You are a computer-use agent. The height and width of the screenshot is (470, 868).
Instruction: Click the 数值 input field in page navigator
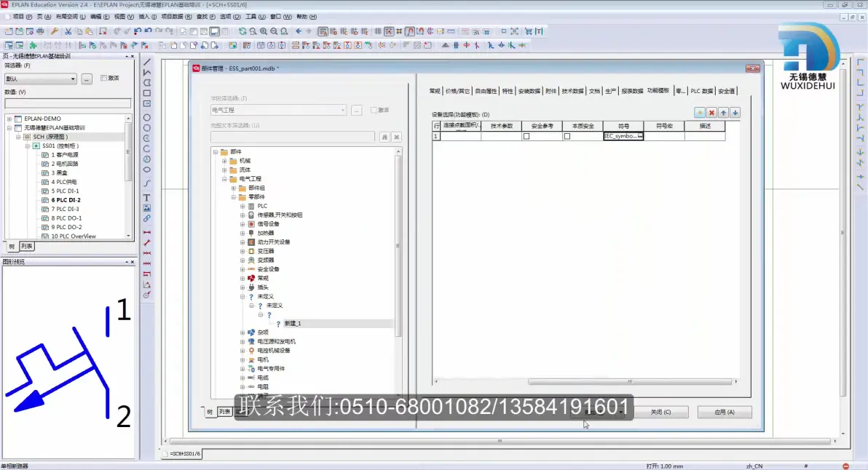coord(68,103)
